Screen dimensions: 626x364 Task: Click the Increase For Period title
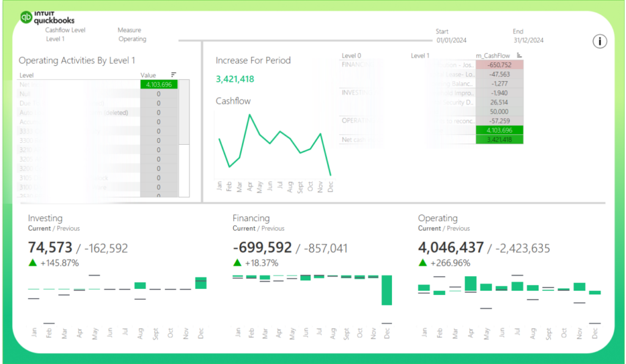(253, 60)
